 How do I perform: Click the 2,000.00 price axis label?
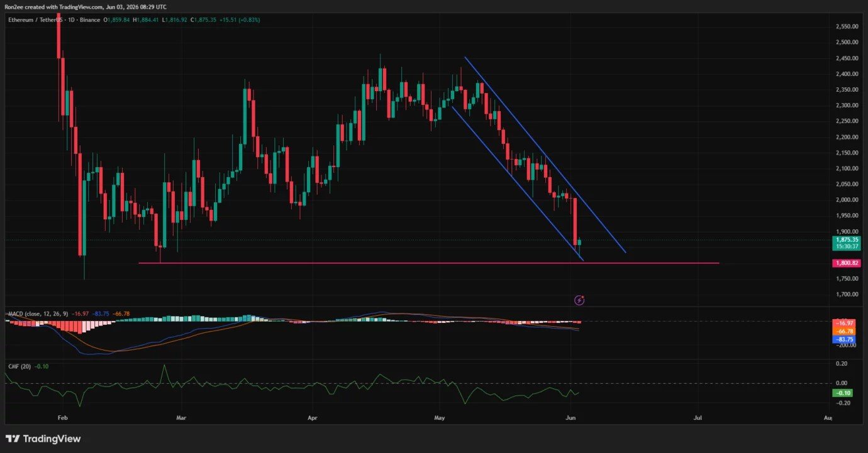(x=847, y=200)
